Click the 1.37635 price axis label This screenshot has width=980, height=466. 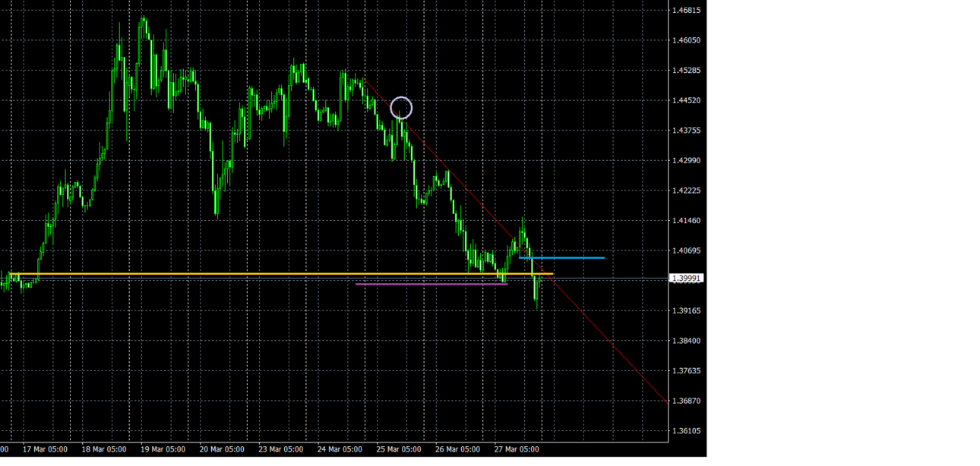[x=687, y=371]
